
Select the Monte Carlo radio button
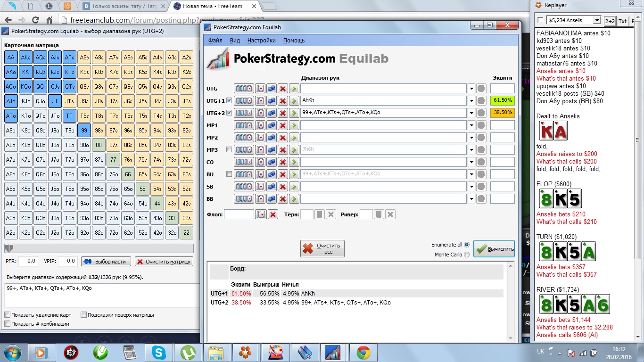tap(467, 255)
